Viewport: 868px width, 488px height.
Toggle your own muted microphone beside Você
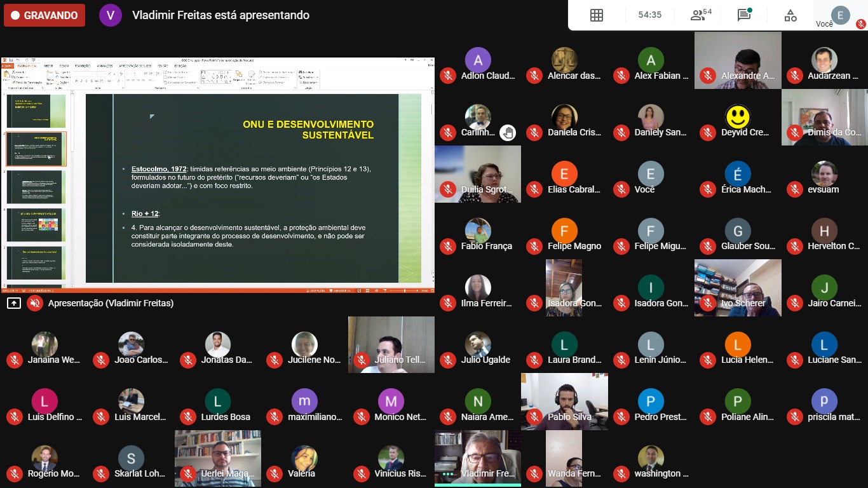pos(860,24)
